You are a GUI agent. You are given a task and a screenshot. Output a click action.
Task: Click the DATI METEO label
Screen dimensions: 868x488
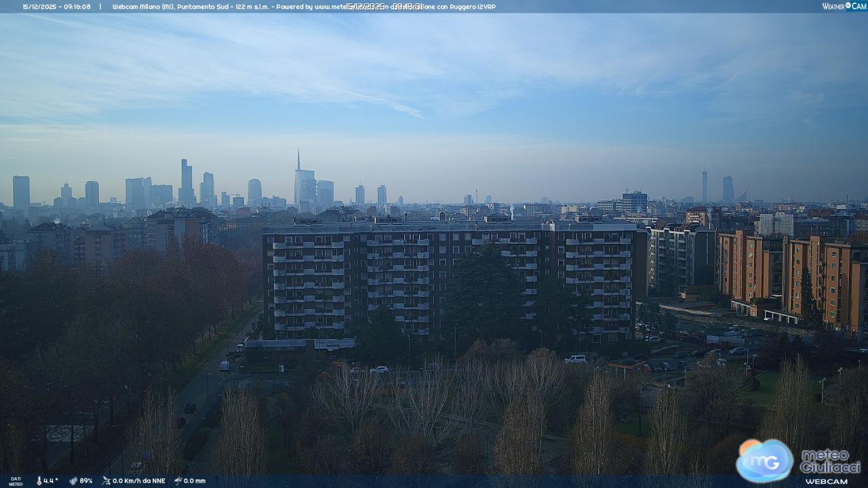click(x=15, y=481)
